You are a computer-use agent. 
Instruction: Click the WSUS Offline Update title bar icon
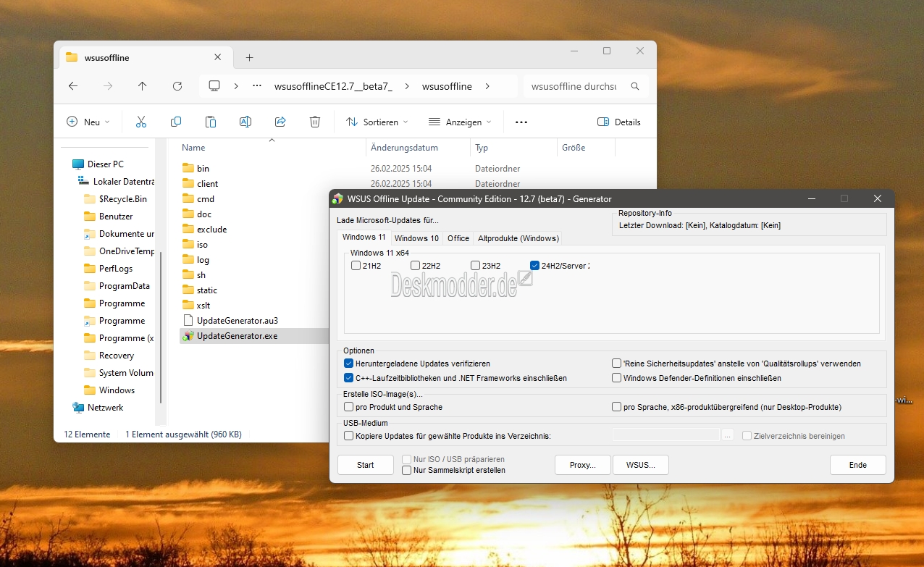pos(337,198)
